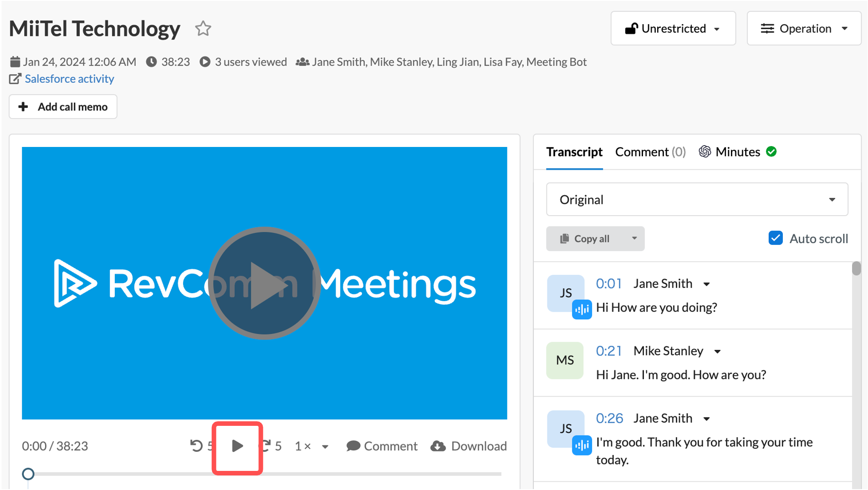Click the playback progress slider handle
This screenshot has height=490, width=868.
tap(28, 474)
